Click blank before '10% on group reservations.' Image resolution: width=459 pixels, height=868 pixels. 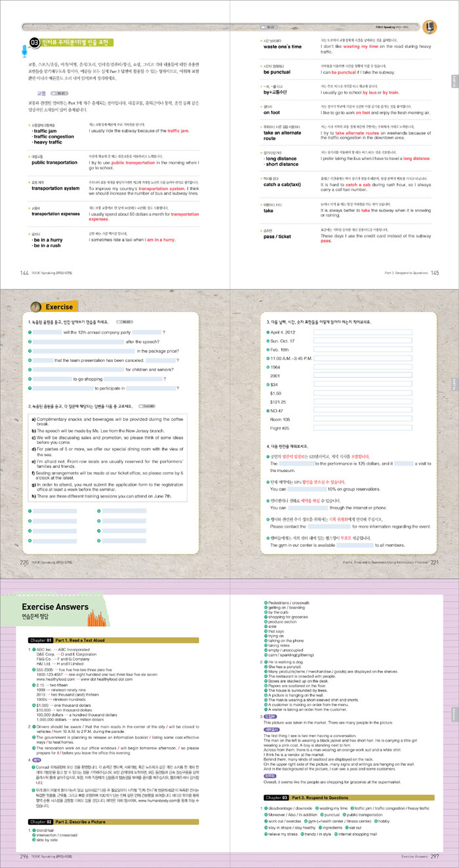coord(306,489)
